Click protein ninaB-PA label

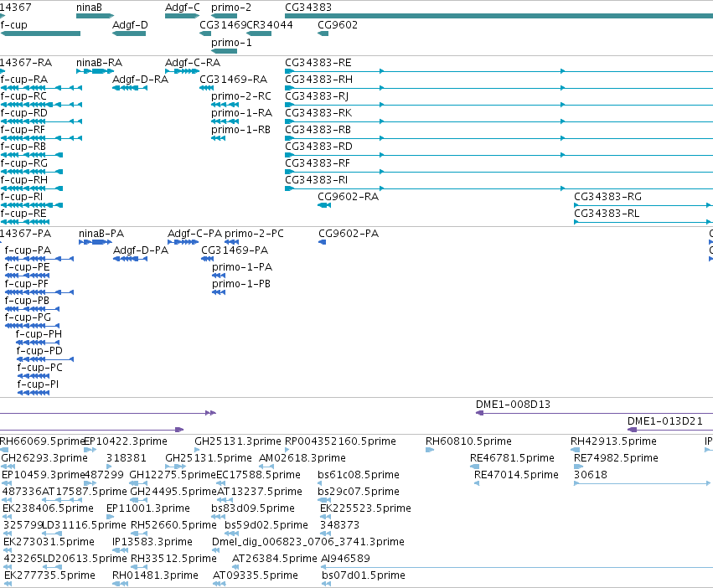(x=101, y=234)
